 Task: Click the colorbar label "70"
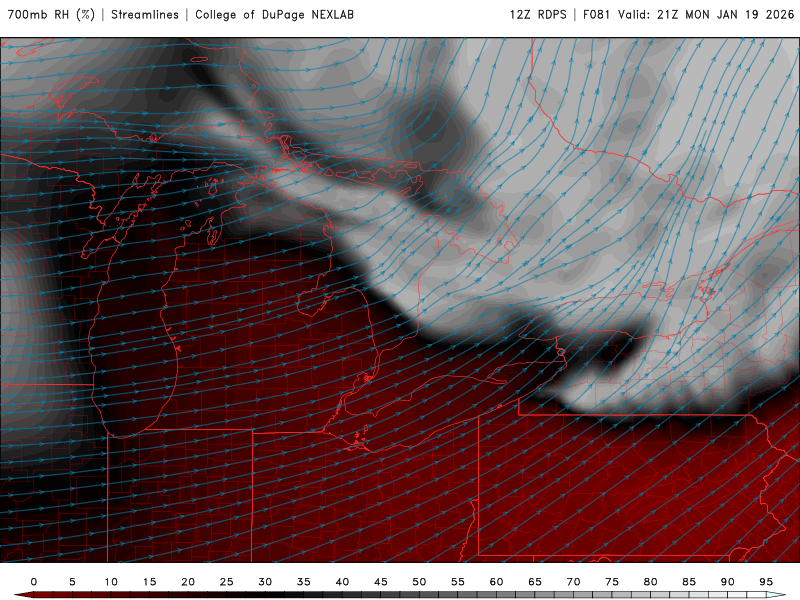point(573,582)
